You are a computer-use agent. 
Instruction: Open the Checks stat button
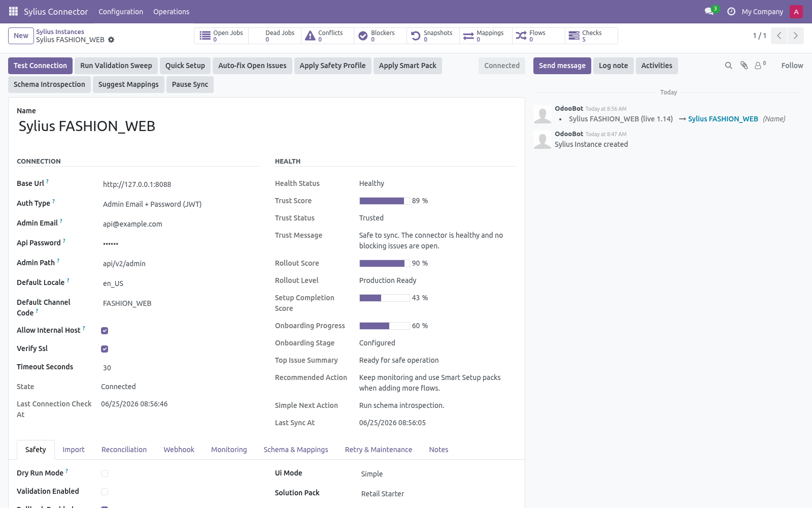point(591,36)
